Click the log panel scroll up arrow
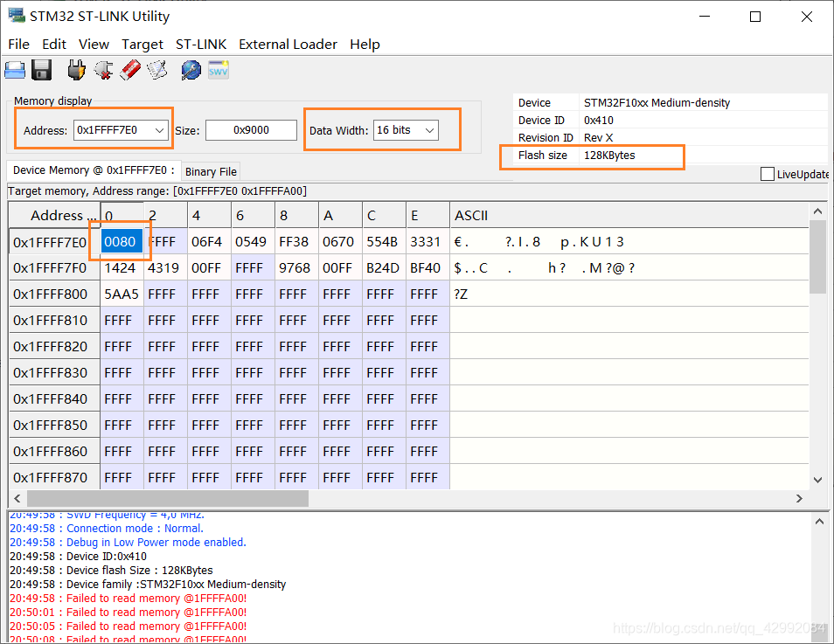834x644 pixels. [x=819, y=522]
